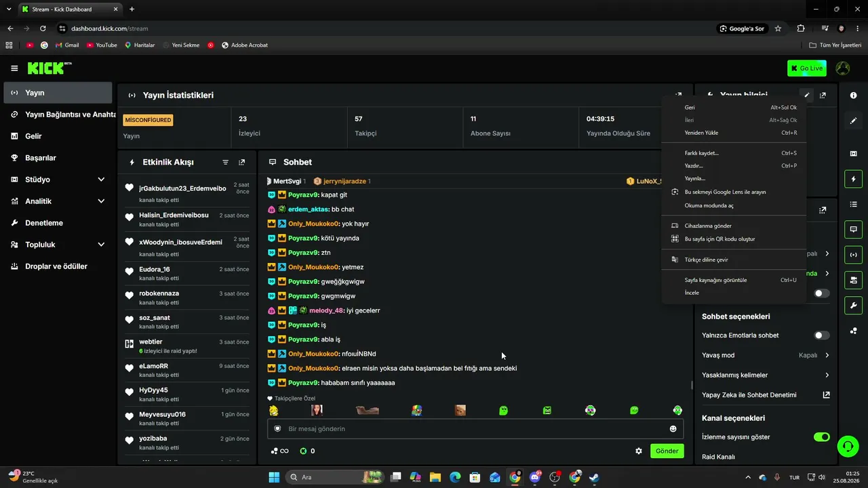Open the emoji picker in the message box
868x488 pixels.
click(x=673, y=429)
